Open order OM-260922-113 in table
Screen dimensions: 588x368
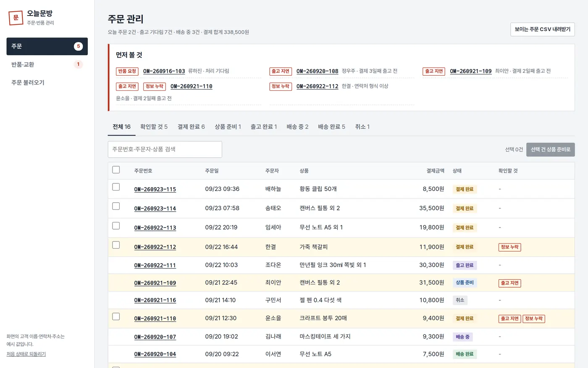155,228
